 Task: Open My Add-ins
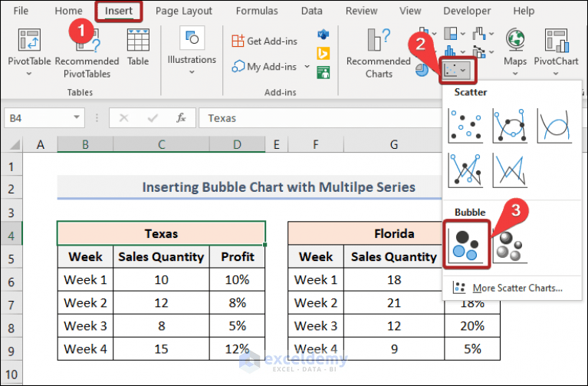tap(264, 67)
